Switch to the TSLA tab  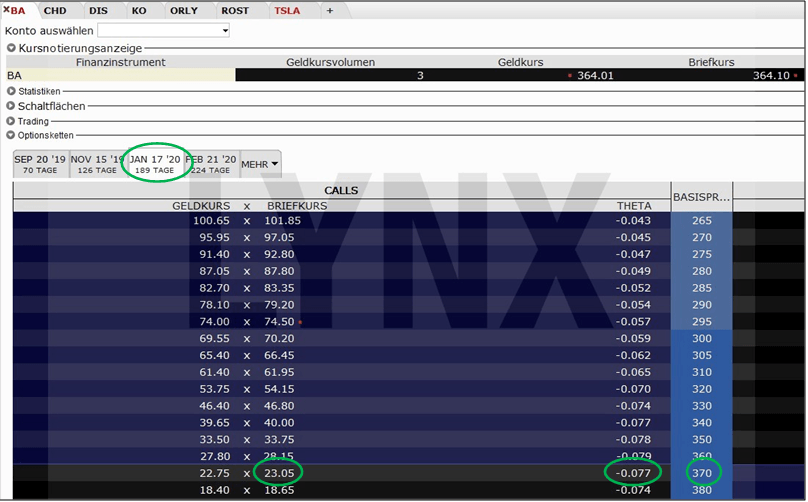(x=287, y=11)
